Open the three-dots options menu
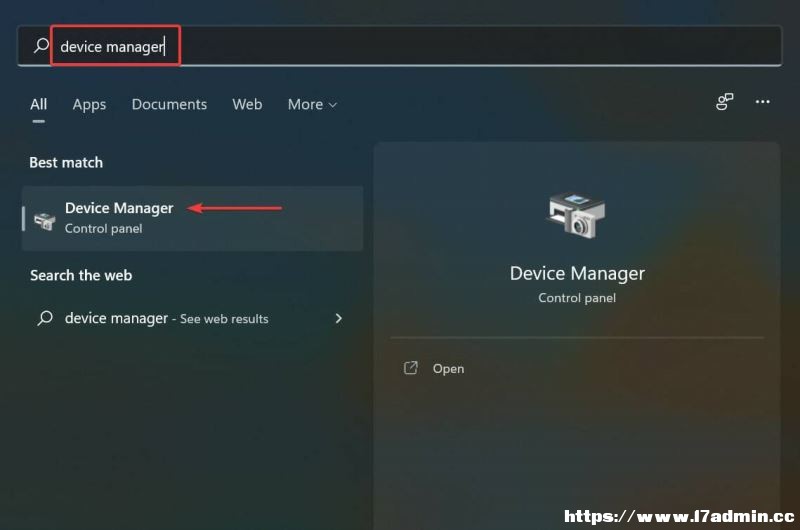This screenshot has height=530, width=800. point(762,102)
